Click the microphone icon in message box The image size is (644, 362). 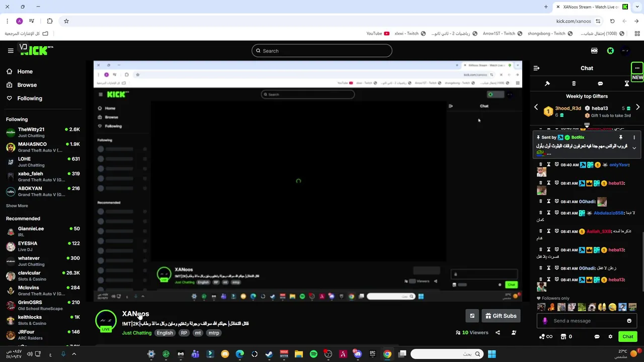(545, 321)
